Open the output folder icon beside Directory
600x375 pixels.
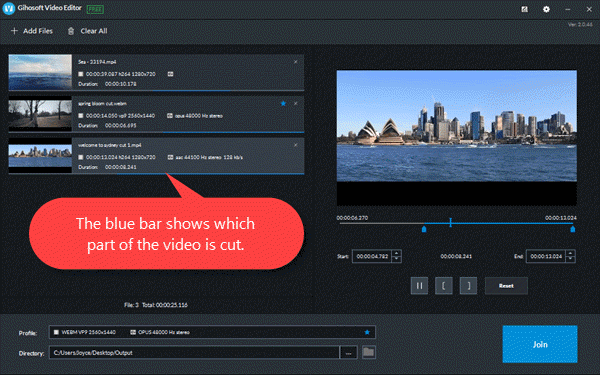coord(368,352)
